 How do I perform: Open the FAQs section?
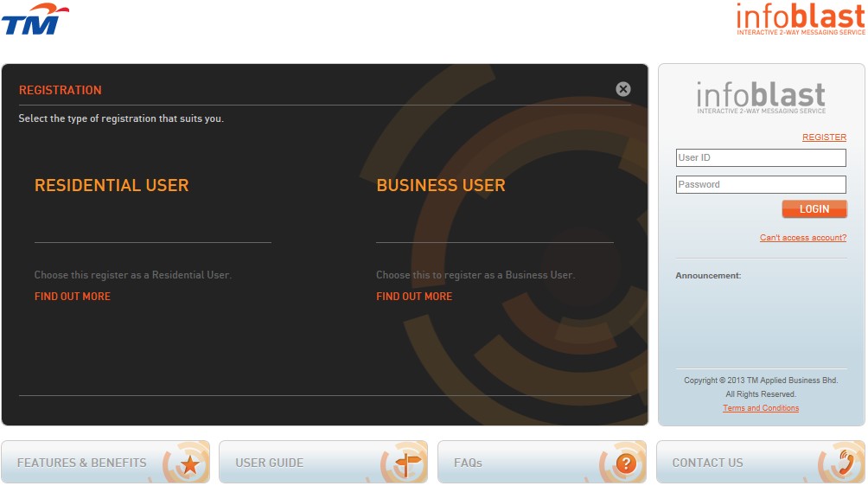pos(542,462)
